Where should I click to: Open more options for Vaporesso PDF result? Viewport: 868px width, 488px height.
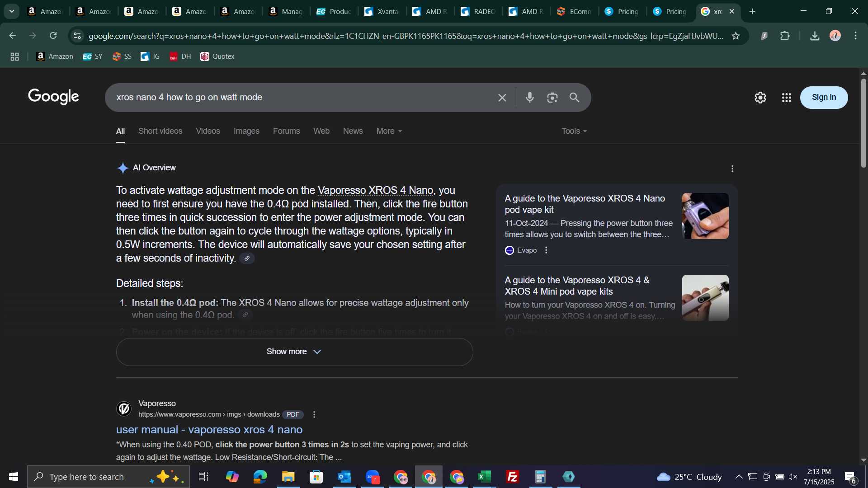[x=314, y=414]
